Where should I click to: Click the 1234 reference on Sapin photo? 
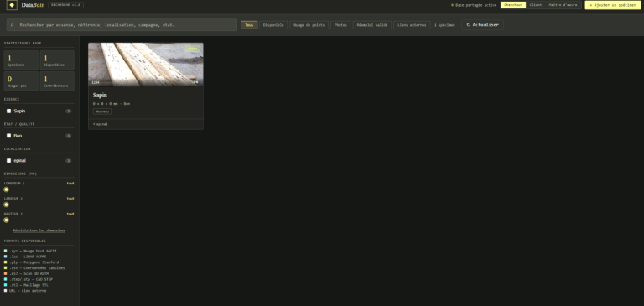click(x=96, y=82)
